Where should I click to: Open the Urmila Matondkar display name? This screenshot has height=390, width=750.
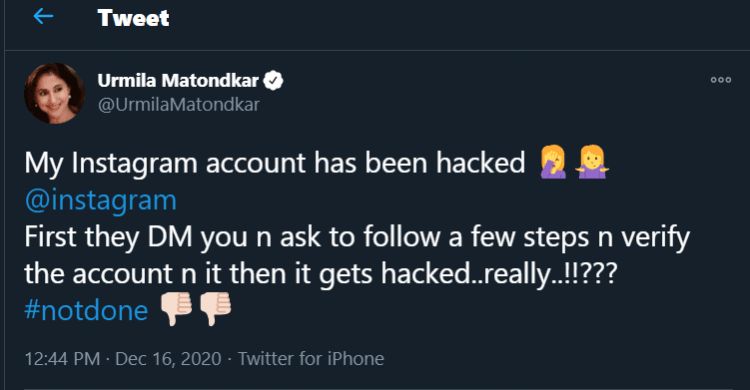click(178, 80)
